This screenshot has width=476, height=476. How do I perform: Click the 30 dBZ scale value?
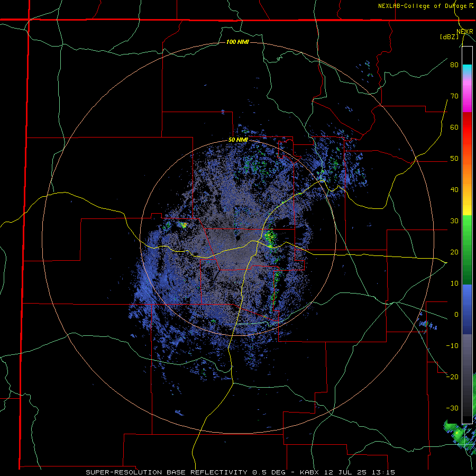tap(454, 221)
